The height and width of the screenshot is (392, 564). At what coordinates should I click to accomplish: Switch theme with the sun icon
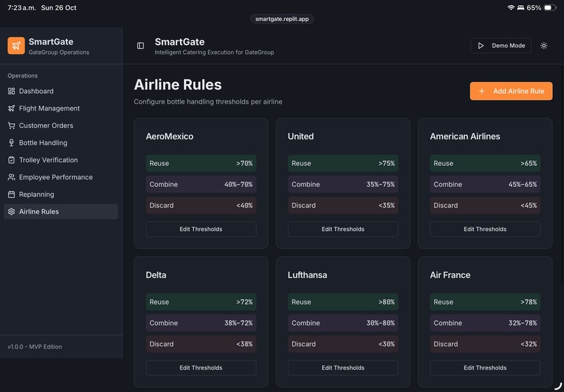544,45
